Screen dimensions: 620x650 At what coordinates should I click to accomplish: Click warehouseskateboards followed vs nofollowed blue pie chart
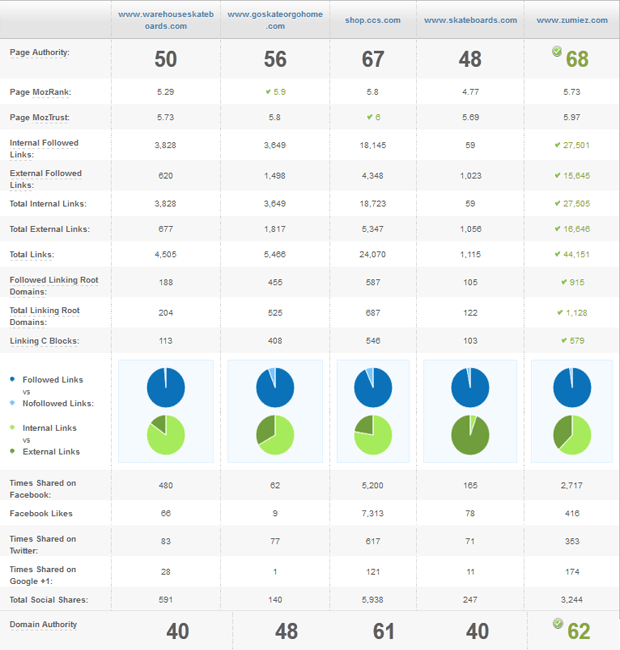(x=166, y=388)
